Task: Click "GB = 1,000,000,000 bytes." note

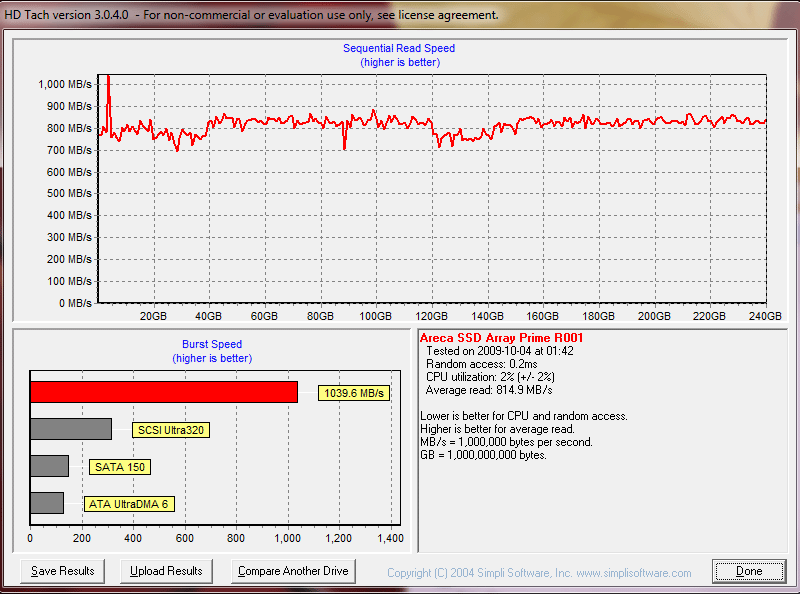Action: pos(483,455)
